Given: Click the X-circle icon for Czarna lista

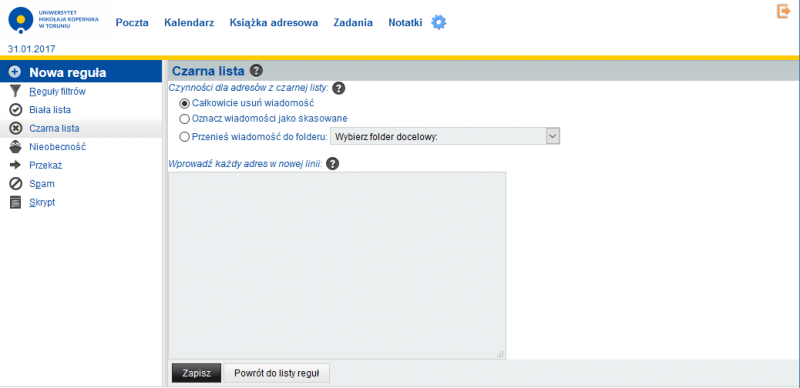Looking at the screenshot, I should coord(16,128).
